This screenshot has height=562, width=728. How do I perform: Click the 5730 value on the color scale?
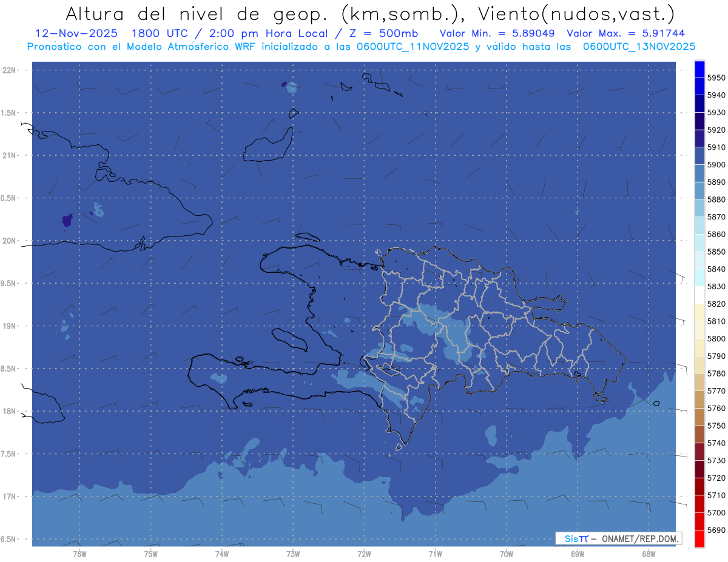[716, 460]
